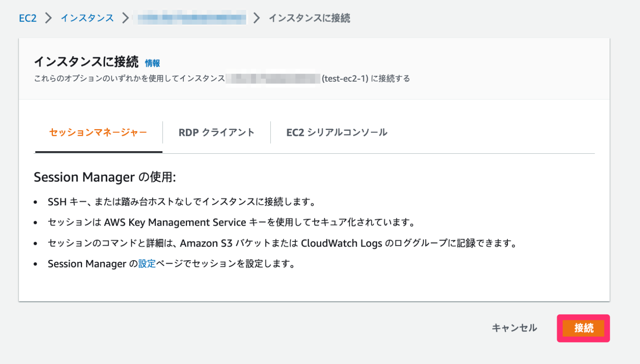This screenshot has width=640, height=364.
Task: Click the インスタンスに接続 breadcrumb entry
Action: pos(310,18)
